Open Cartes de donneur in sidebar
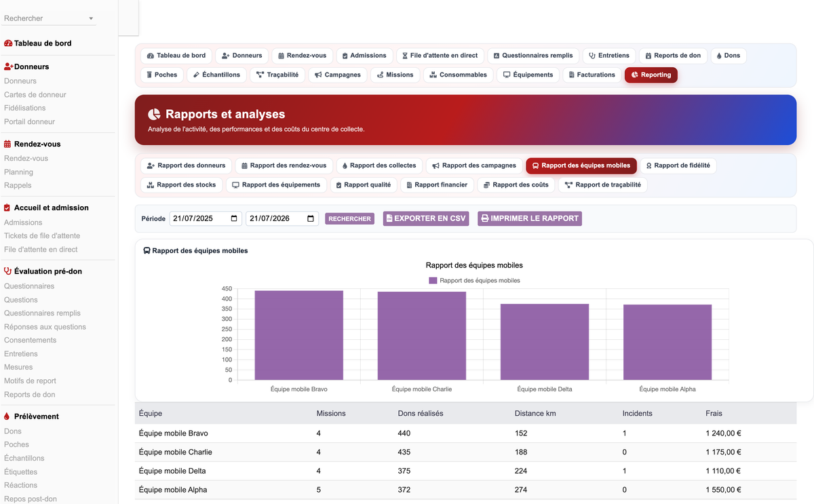Screen dimensions: 814x504 click(35, 94)
